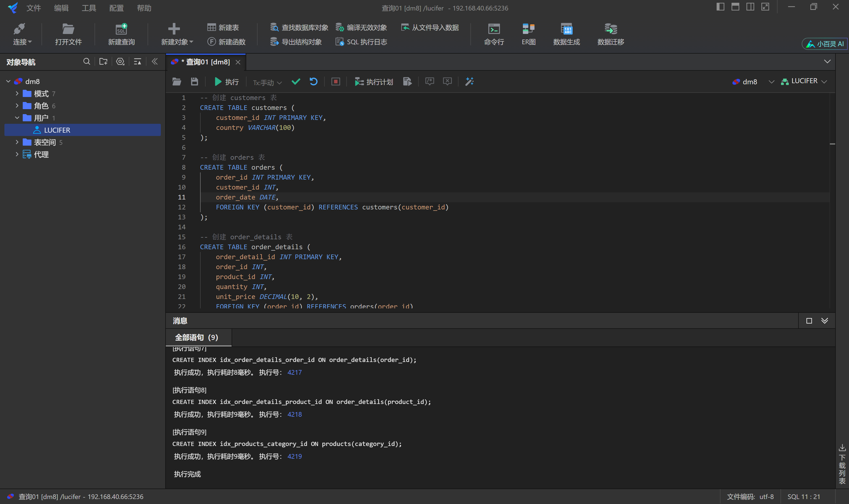Open the 小百灵 AI assistant
This screenshot has height=504, width=849.
824,43
